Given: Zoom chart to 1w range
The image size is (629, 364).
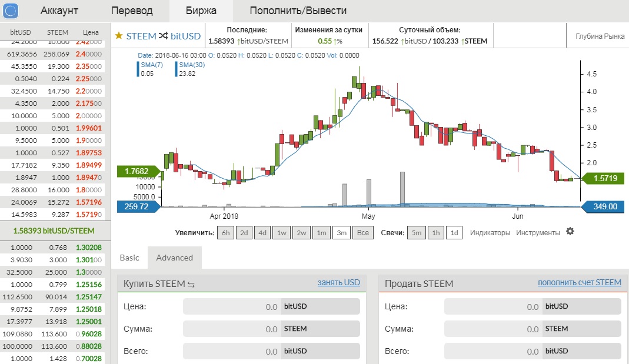Looking at the screenshot, I should [x=282, y=233].
